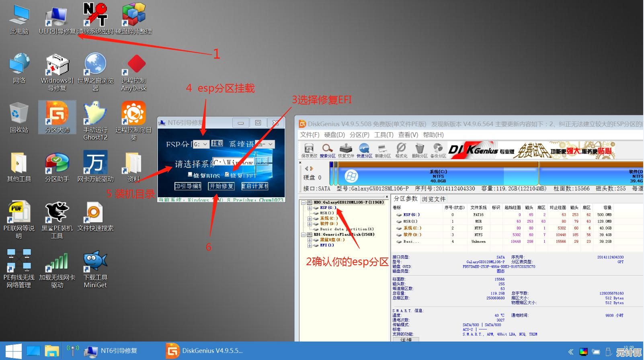Click 删除分区 (delete partition) trash icon
Image resolution: width=644 pixels, height=360 pixels.
419,150
